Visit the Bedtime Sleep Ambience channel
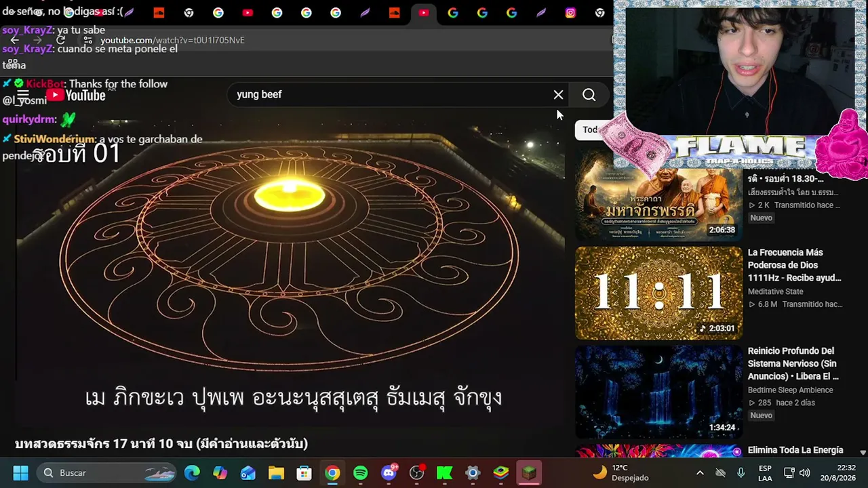The image size is (868, 488). (790, 390)
